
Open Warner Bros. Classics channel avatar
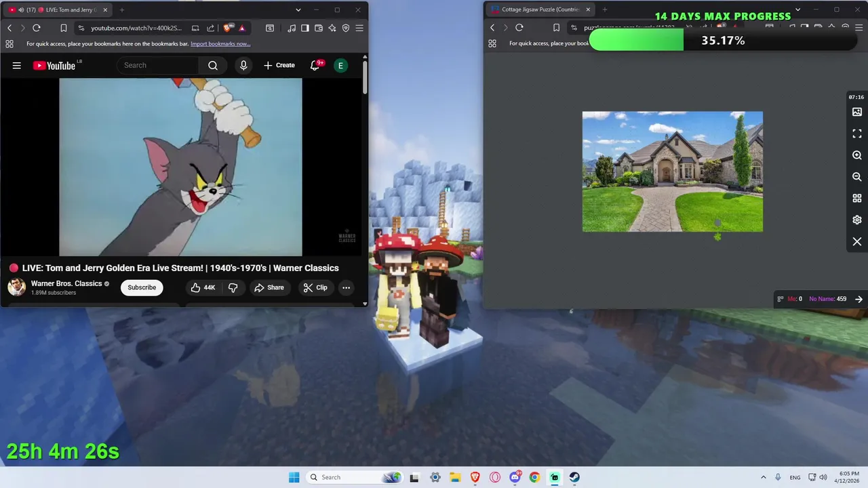click(16, 287)
